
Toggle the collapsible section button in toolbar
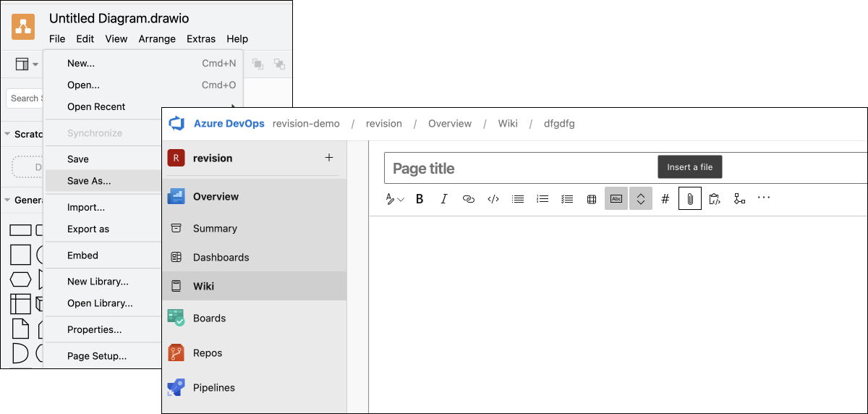click(x=641, y=199)
